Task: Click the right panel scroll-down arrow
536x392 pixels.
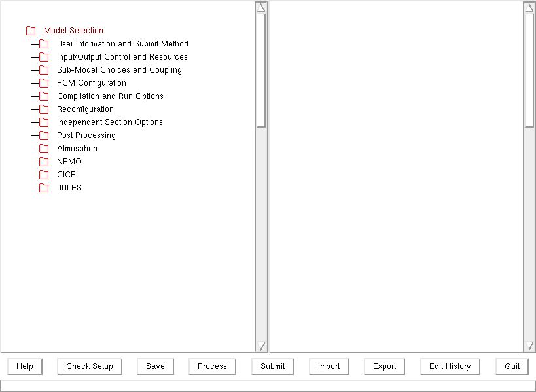Action: tap(529, 346)
